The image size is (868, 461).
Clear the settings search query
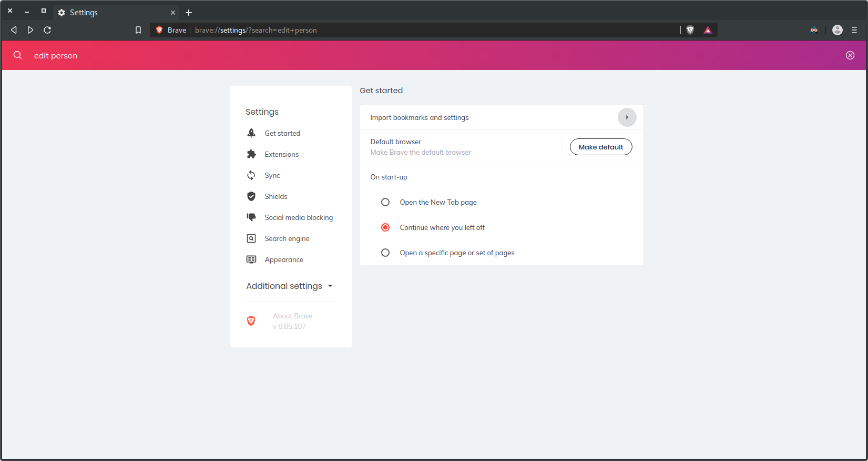coord(850,55)
